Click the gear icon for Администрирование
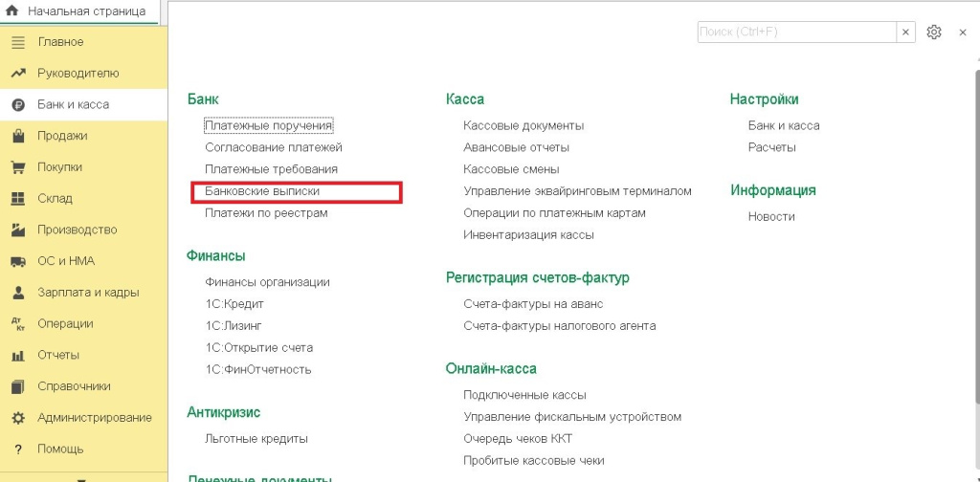980x482 pixels. (x=18, y=418)
